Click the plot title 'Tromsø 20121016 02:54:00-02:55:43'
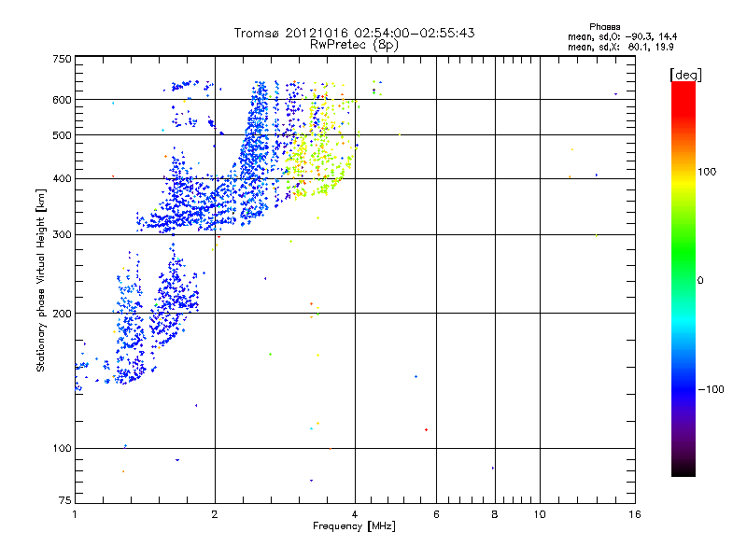The height and width of the screenshot is (560, 747). pos(355,33)
